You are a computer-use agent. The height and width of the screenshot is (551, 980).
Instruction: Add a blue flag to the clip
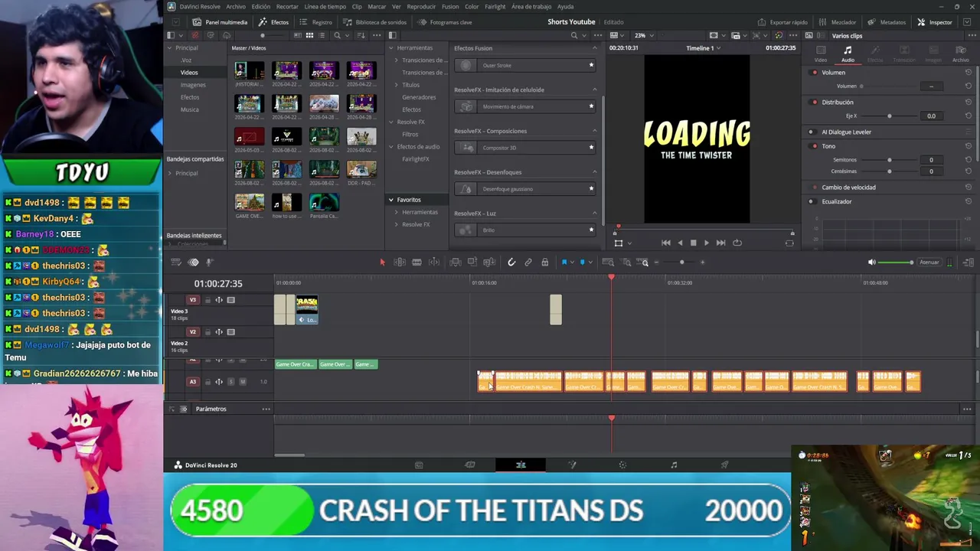pyautogui.click(x=564, y=262)
